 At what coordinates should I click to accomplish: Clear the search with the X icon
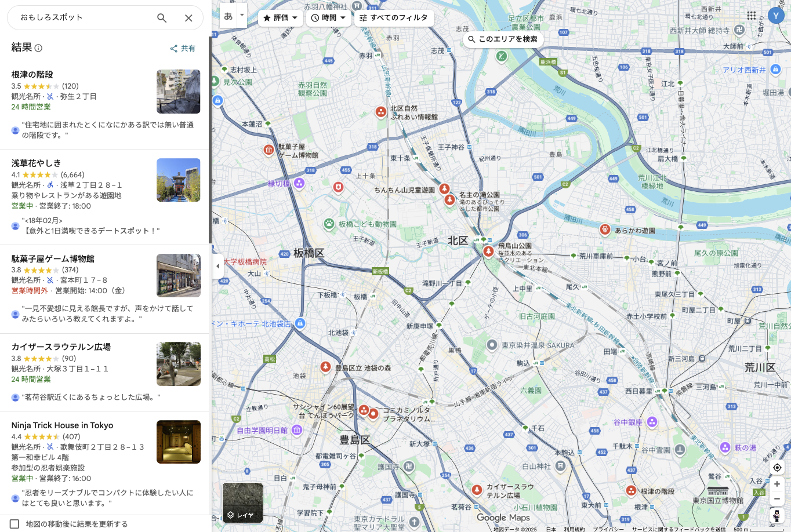point(188,18)
